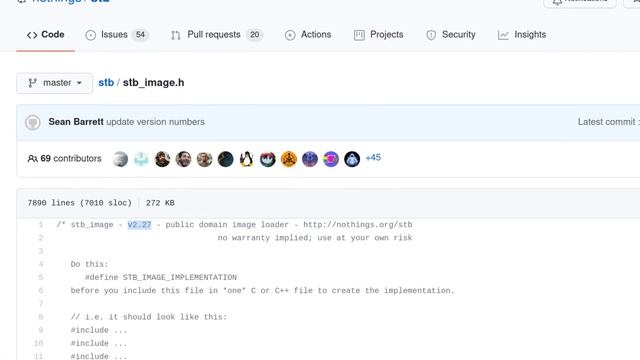Open the penguin contributor avatar
Screen dimensions: 640x360
pos(247,159)
